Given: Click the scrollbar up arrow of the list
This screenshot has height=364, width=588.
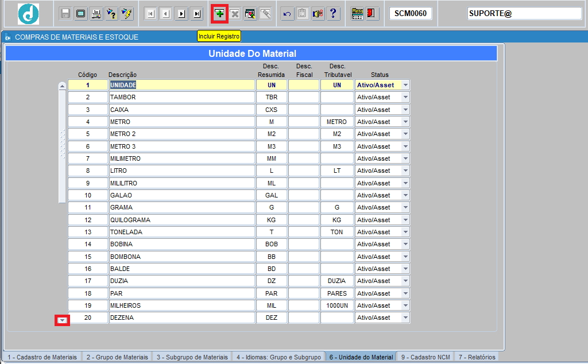Looking at the screenshot, I should pyautogui.click(x=62, y=86).
